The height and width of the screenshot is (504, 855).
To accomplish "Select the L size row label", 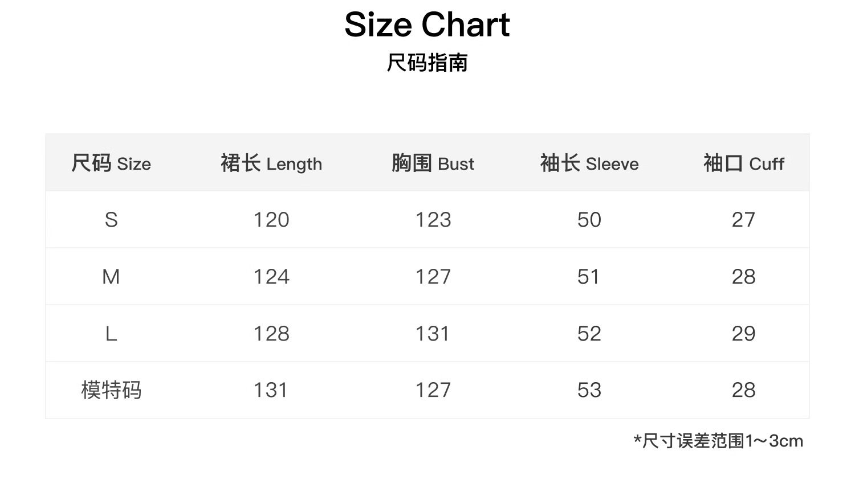I will point(111,334).
